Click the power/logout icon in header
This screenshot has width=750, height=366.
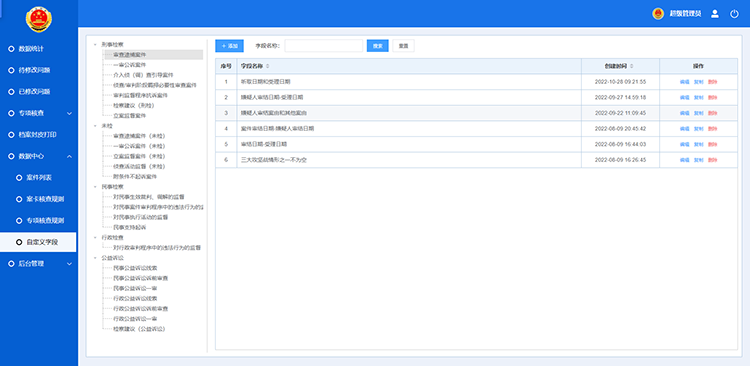[734, 14]
